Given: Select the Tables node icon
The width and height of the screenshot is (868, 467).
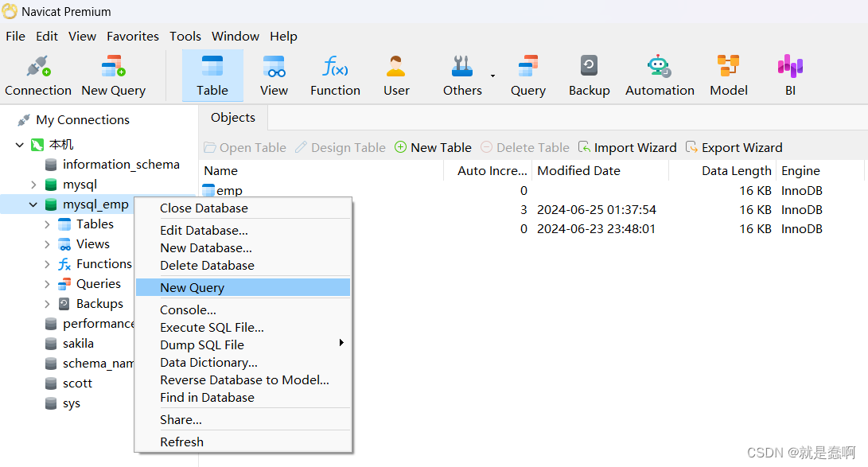Looking at the screenshot, I should click(x=64, y=224).
